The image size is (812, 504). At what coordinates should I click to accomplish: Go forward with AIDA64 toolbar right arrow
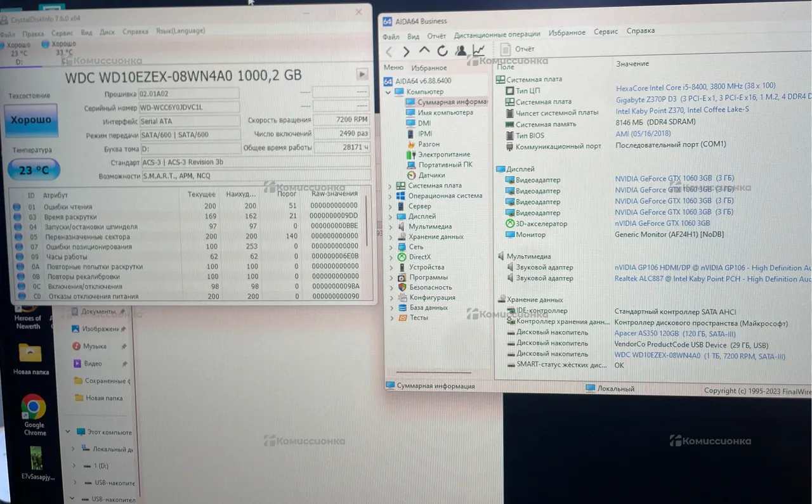(407, 51)
